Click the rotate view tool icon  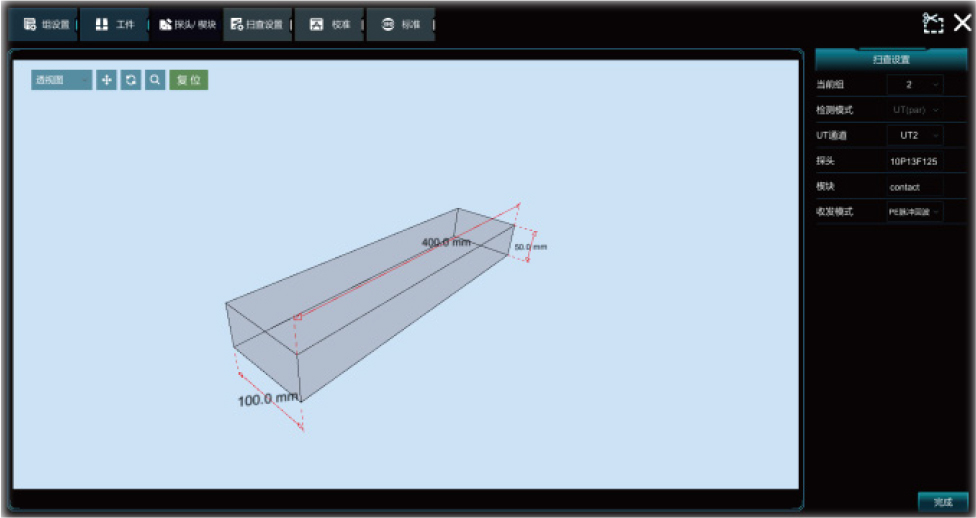[131, 80]
